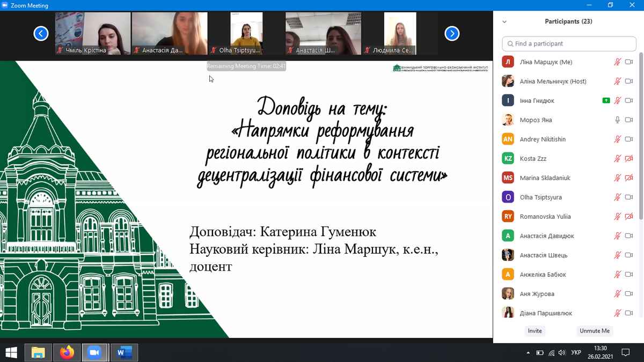Open Firefox from the taskbar

(x=67, y=352)
